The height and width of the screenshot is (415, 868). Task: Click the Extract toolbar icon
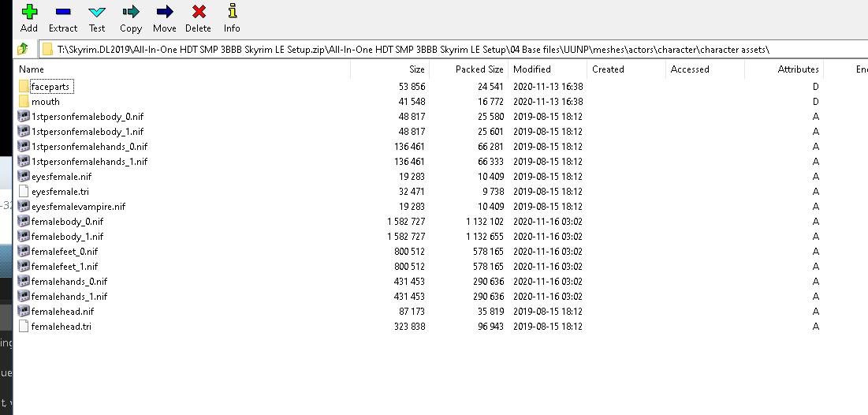(x=63, y=12)
